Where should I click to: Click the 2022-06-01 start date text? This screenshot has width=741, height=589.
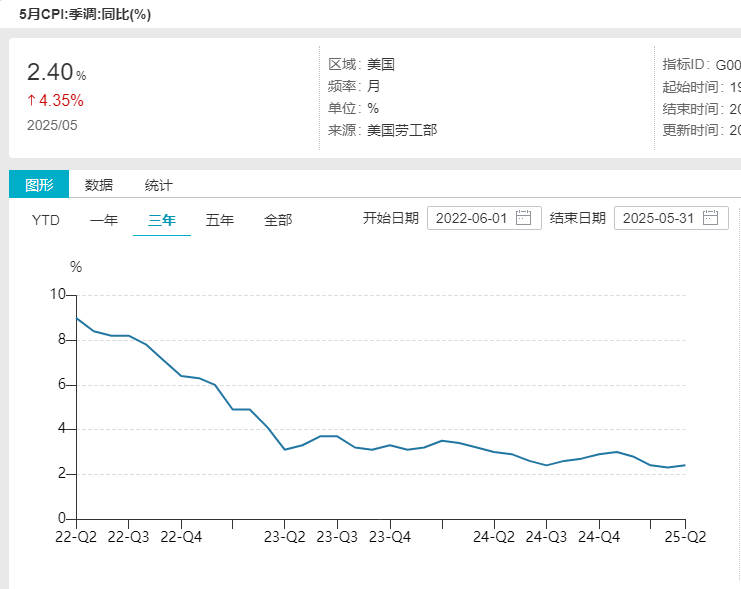(472, 219)
